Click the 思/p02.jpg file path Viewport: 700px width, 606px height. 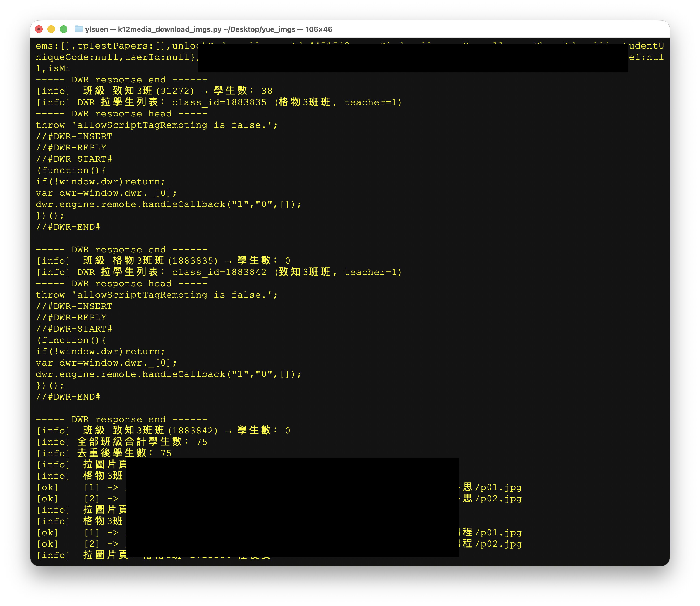pyautogui.click(x=492, y=499)
